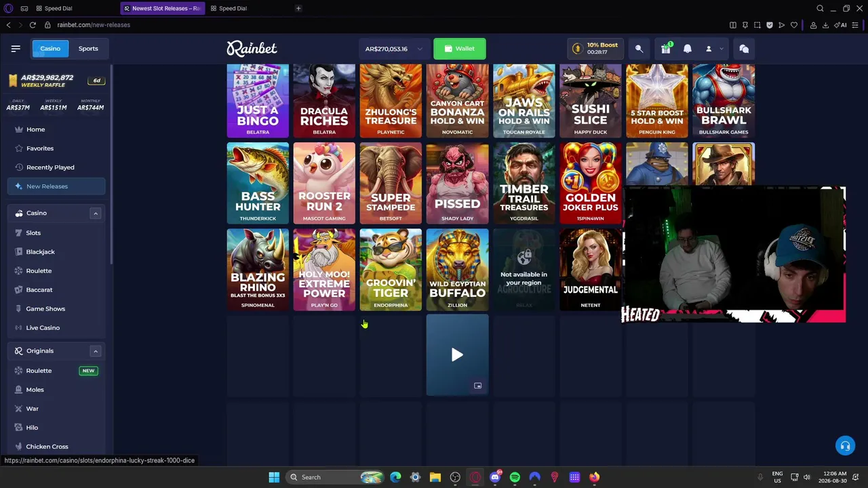Open File Explorer from the taskbar
This screenshot has width=868, height=488.
(435, 477)
